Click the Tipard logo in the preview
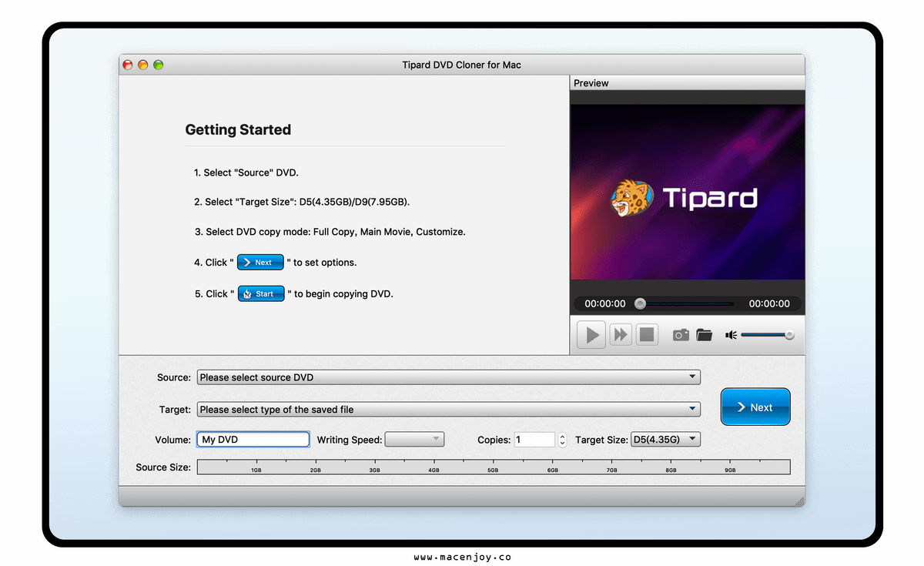924x566 pixels. pyautogui.click(x=685, y=198)
